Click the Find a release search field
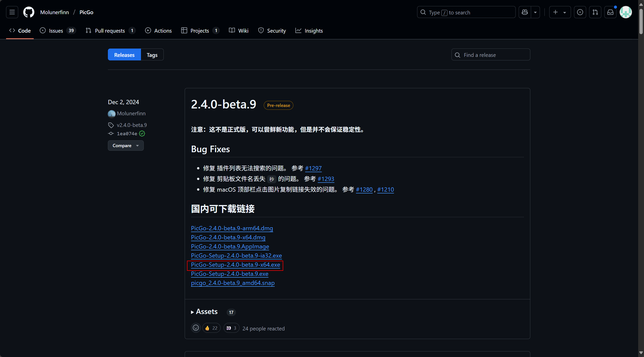644x357 pixels. [x=490, y=55]
